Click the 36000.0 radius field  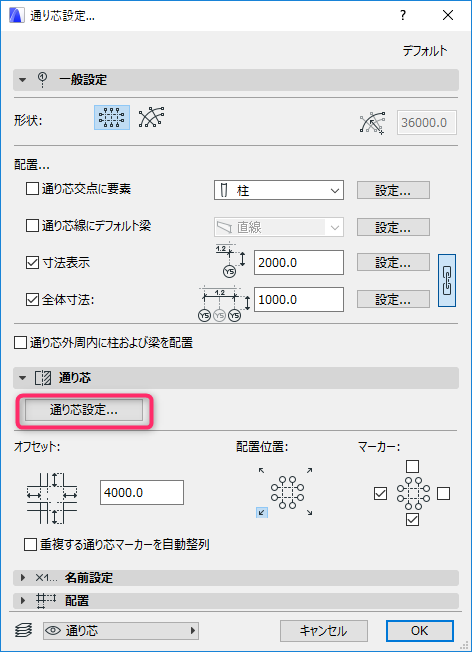click(x=427, y=122)
